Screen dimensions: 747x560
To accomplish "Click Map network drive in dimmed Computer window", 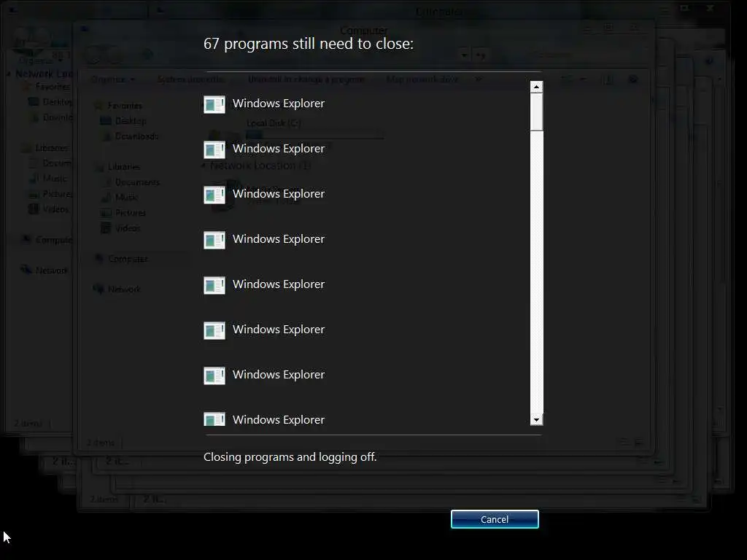I will coord(422,79).
